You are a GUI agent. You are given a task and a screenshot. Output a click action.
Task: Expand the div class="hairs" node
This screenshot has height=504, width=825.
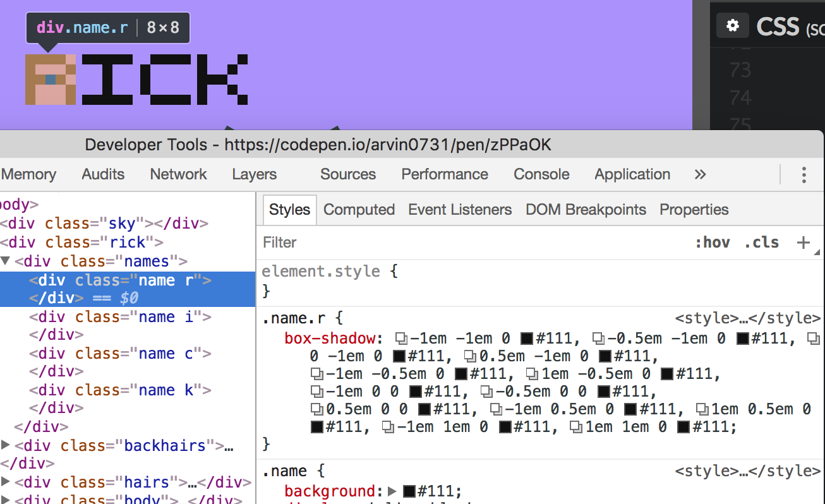click(x=6, y=482)
